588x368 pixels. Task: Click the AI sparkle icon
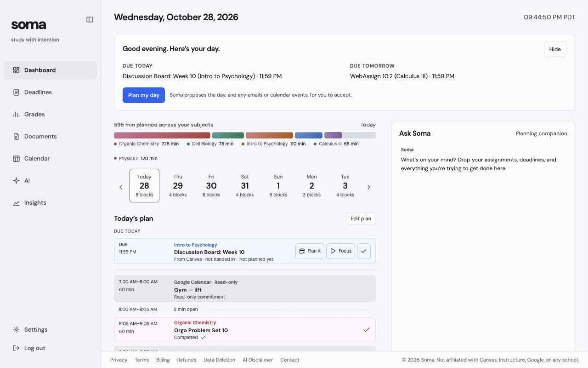(16, 181)
